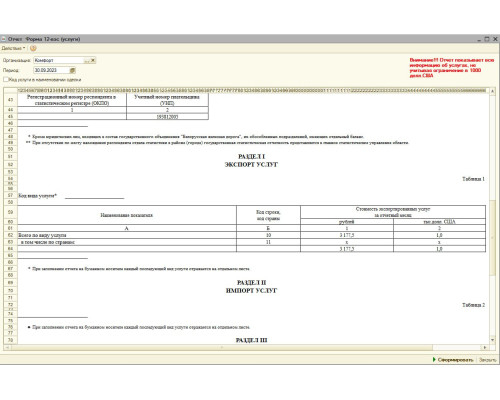
Task: Click the 'Регистрационный номер респондента' header cell
Action: coord(72,100)
